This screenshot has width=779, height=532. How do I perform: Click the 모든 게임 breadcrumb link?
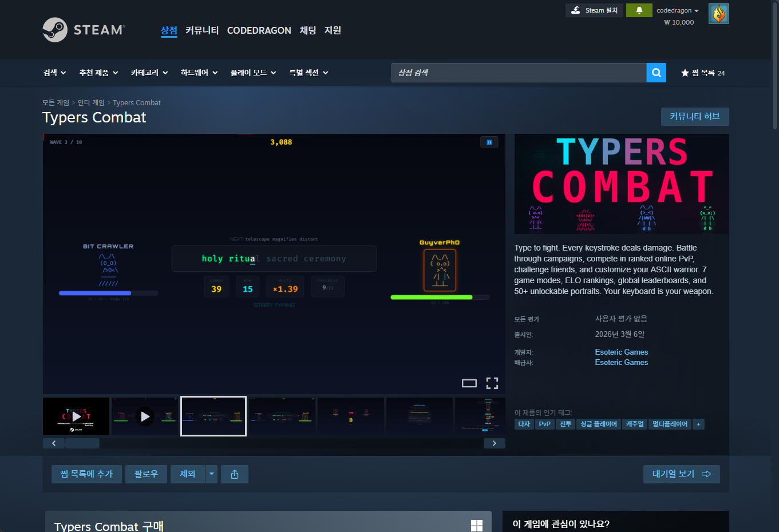point(56,103)
